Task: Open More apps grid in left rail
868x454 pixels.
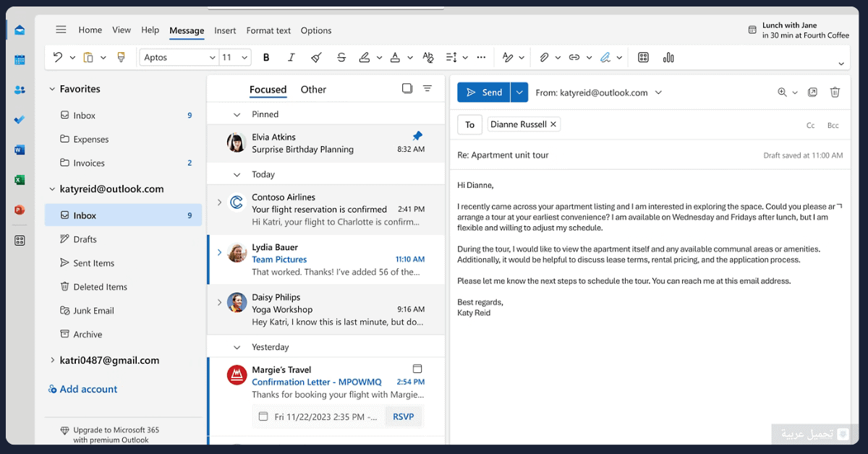Action: (20, 240)
